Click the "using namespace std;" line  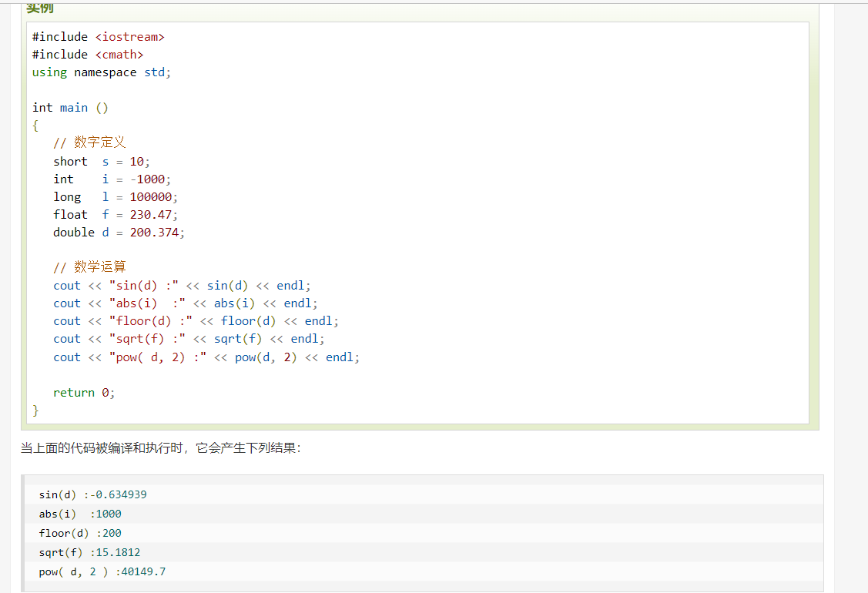point(101,72)
